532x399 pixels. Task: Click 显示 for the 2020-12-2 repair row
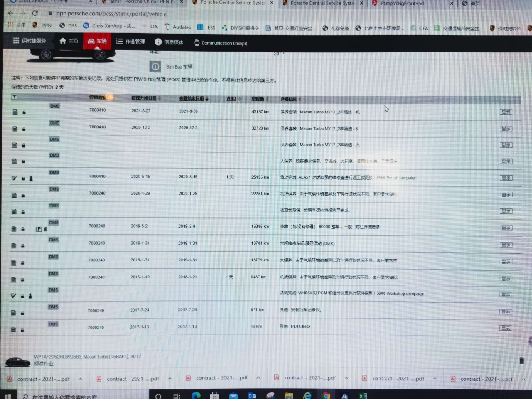[x=506, y=129]
